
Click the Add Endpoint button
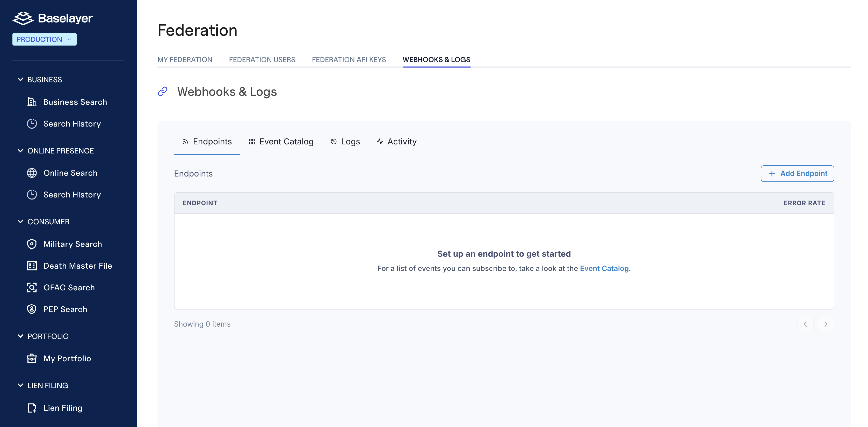coord(797,173)
